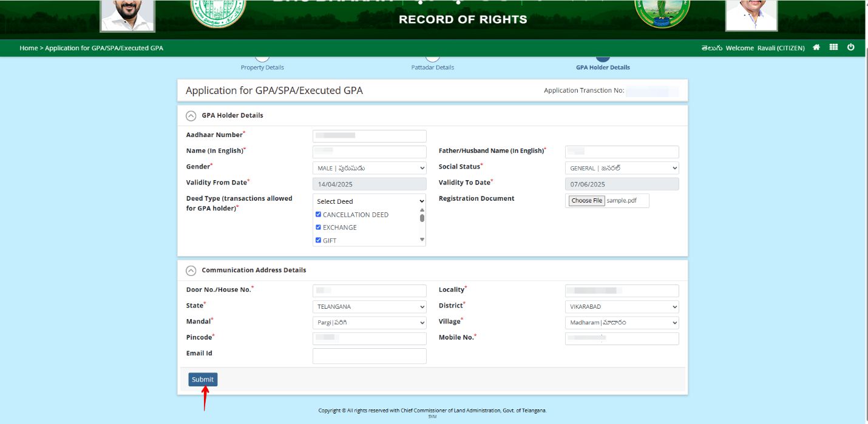Click the Home breadcrumb link
The image size is (868, 424).
pyautogui.click(x=28, y=47)
